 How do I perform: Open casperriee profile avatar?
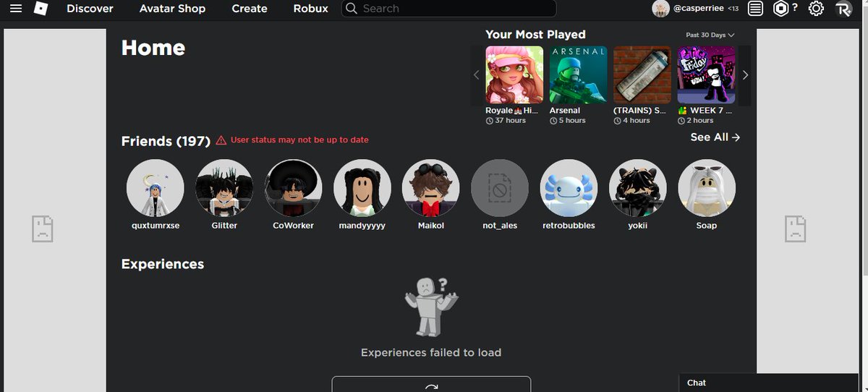coord(660,9)
